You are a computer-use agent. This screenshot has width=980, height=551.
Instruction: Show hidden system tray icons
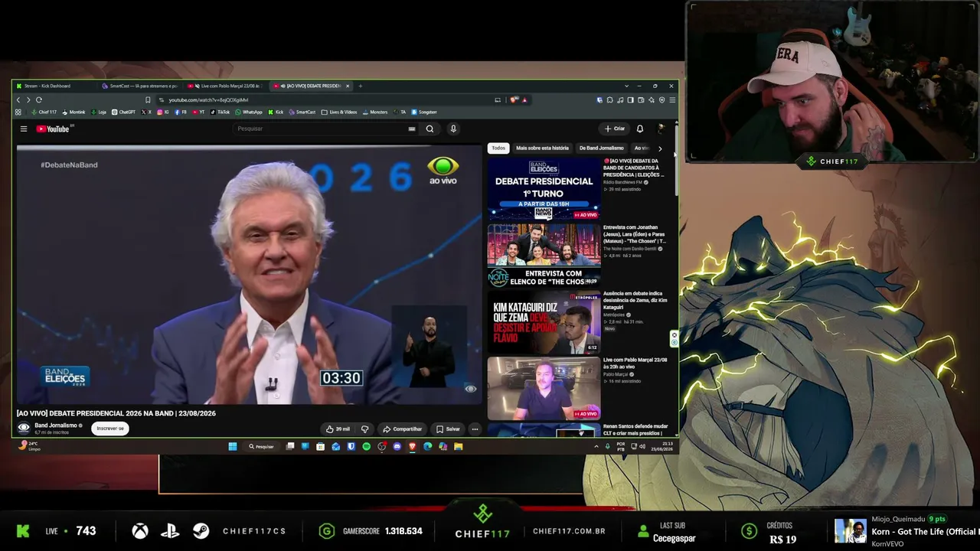(596, 446)
